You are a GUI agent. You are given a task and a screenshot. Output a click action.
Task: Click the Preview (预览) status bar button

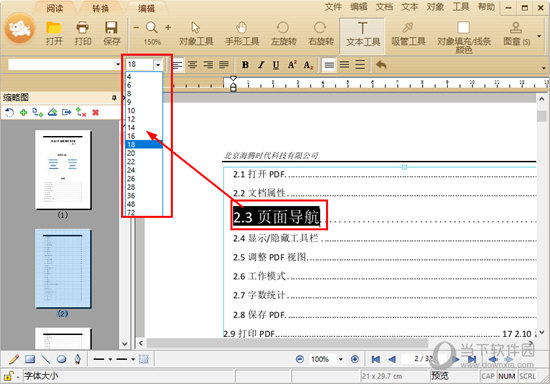pos(440,376)
